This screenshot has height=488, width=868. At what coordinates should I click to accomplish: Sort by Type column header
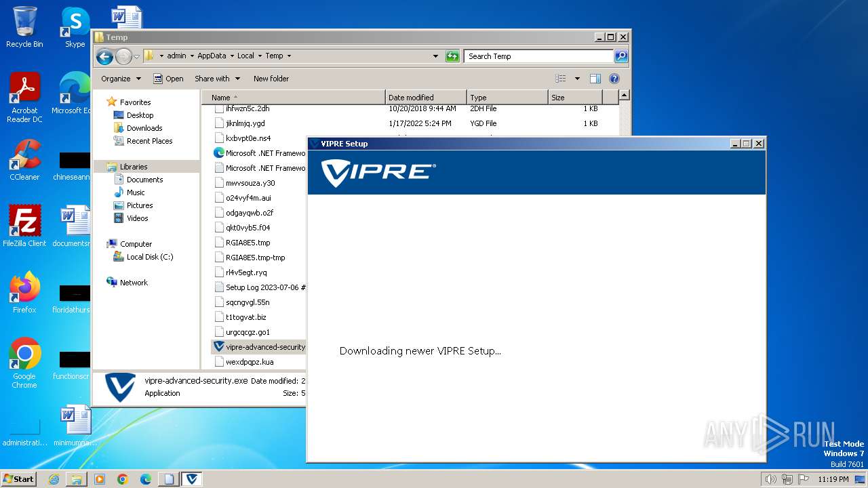pyautogui.click(x=507, y=98)
